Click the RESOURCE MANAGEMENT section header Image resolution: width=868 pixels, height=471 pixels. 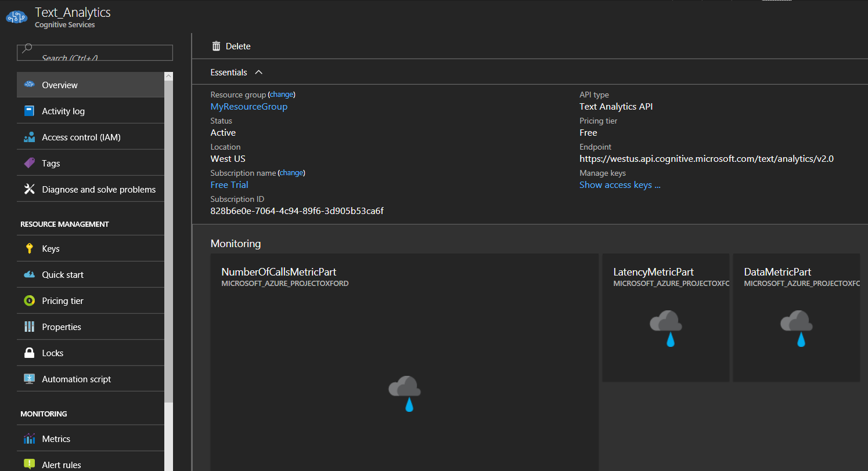[64, 224]
